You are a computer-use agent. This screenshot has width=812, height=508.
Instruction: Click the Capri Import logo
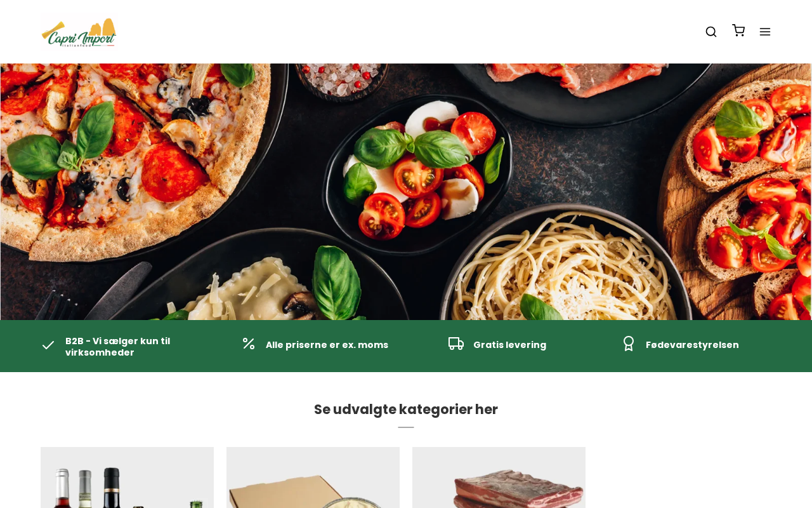[79, 32]
